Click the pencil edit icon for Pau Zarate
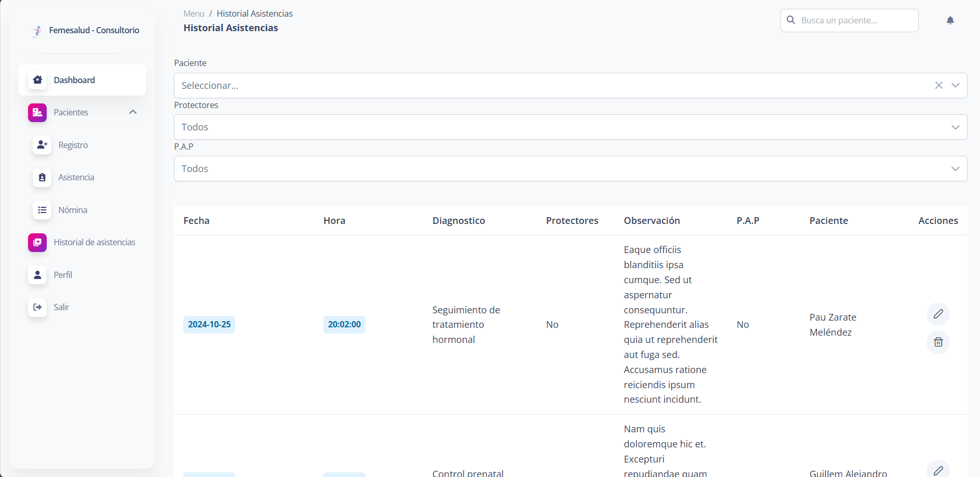 938,314
